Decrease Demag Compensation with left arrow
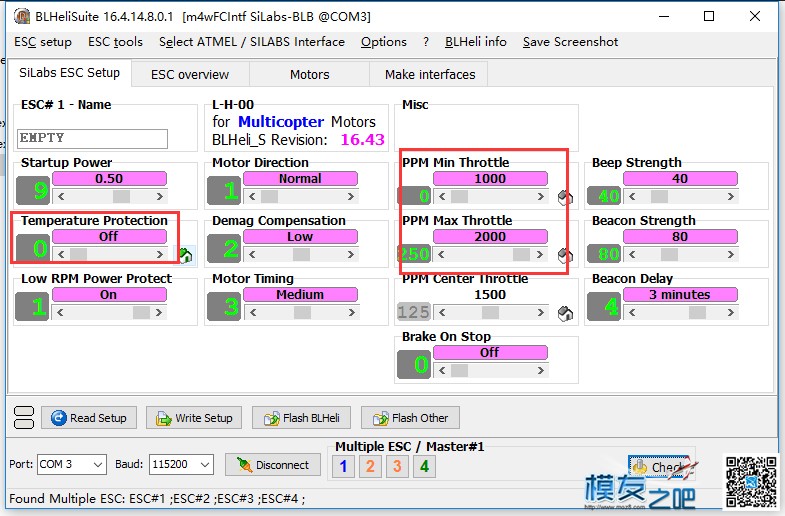This screenshot has width=785, height=516. point(252,255)
